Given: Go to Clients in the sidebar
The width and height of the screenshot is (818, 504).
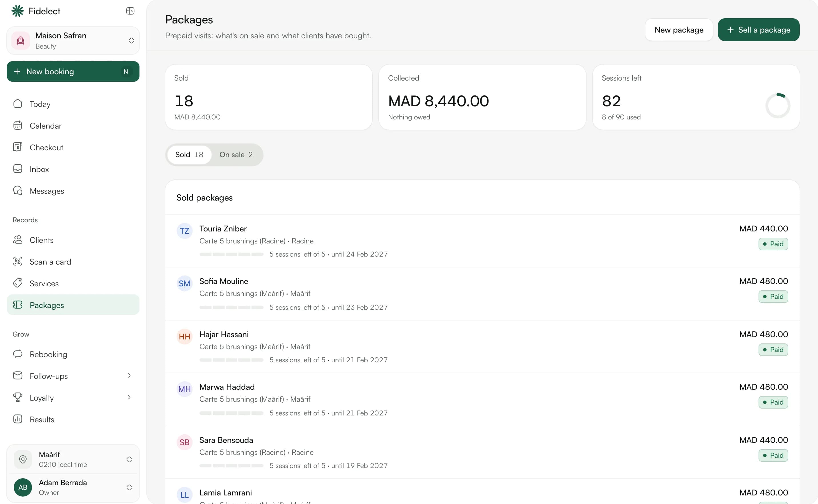Looking at the screenshot, I should pos(73,240).
